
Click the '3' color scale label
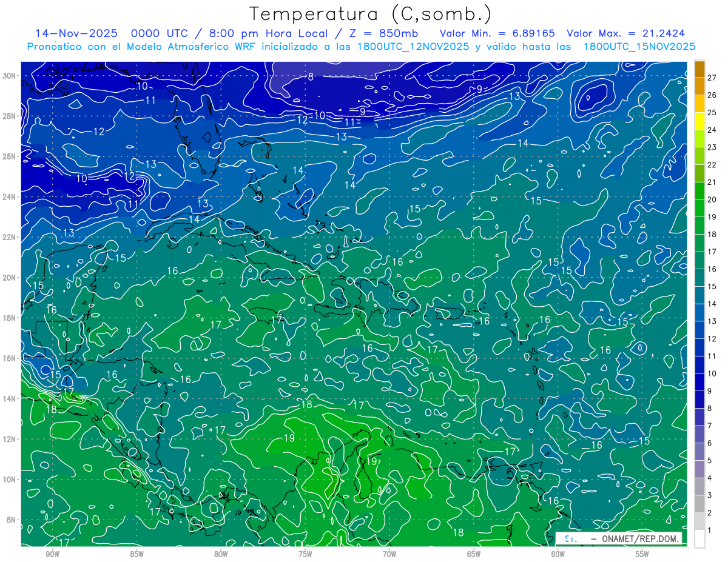(x=710, y=496)
